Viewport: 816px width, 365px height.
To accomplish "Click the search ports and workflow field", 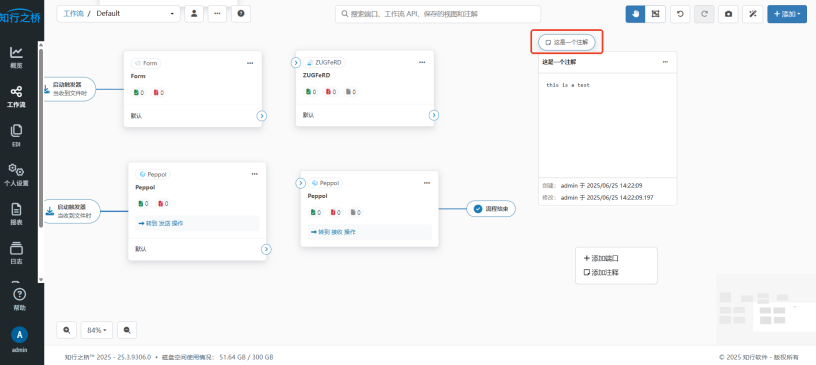I will (438, 14).
